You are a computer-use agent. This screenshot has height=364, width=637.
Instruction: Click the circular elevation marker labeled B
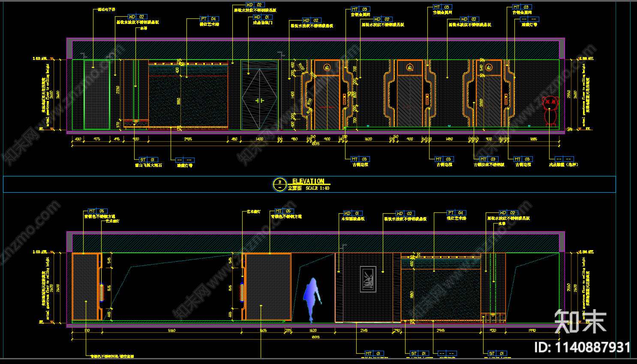279,185
